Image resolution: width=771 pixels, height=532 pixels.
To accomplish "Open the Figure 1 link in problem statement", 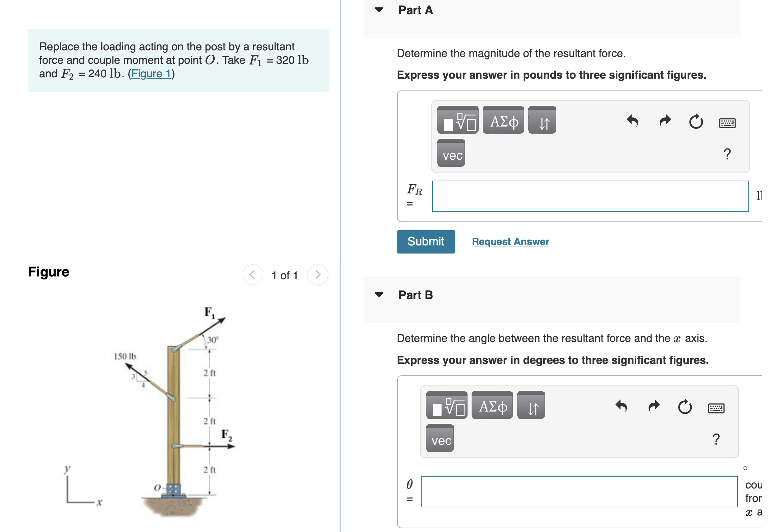I will point(151,74).
